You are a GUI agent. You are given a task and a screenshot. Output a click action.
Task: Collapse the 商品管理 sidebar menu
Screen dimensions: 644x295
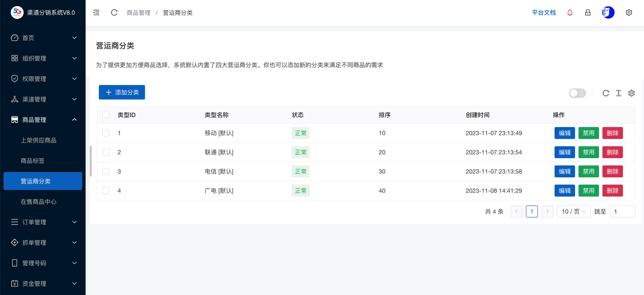pos(43,120)
